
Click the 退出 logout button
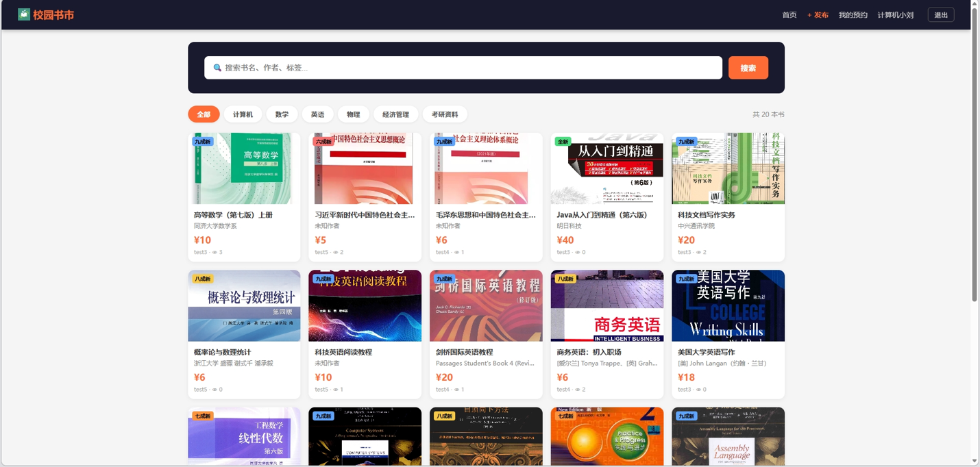point(941,15)
